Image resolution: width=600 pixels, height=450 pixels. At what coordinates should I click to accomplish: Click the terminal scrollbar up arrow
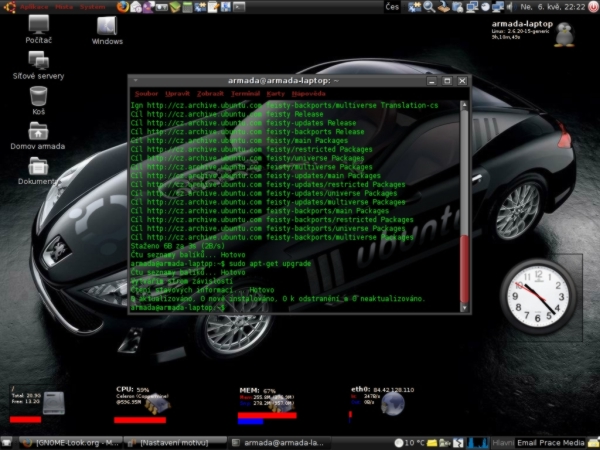tap(464, 104)
